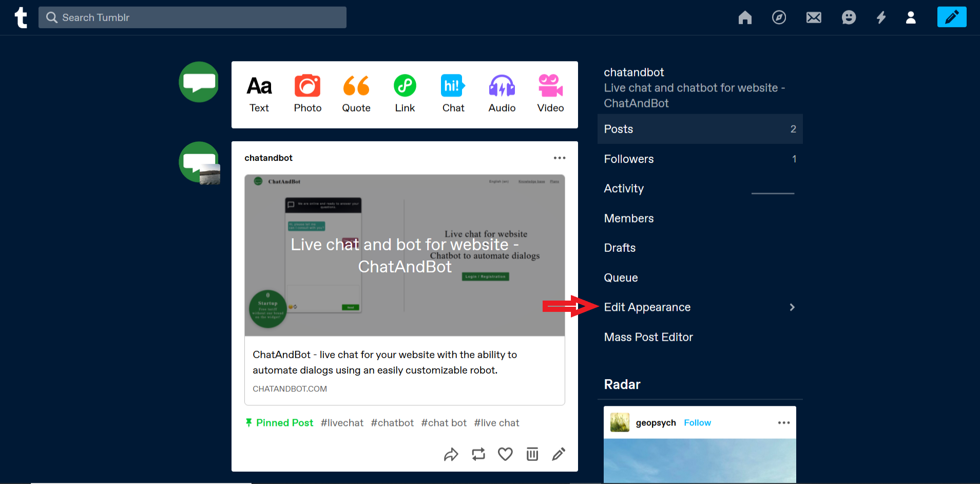Expand the Edit Appearance chevron
Screen dimensions: 980x484
(792, 307)
